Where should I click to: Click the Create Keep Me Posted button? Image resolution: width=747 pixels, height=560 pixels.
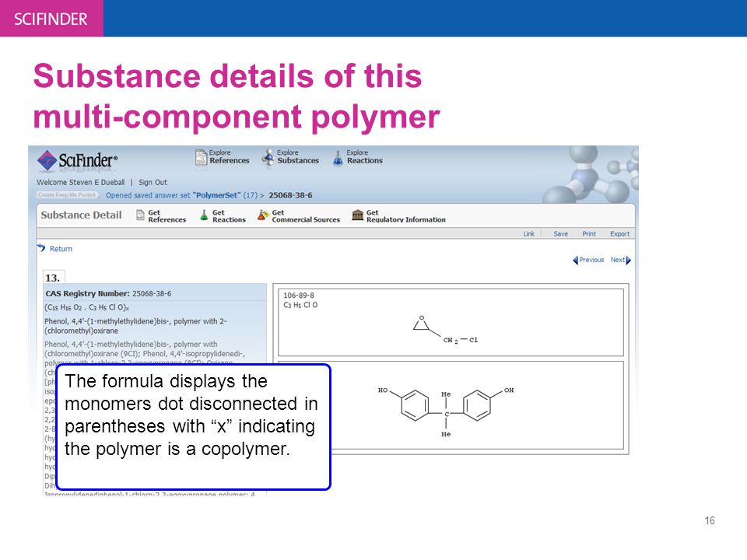click(67, 194)
